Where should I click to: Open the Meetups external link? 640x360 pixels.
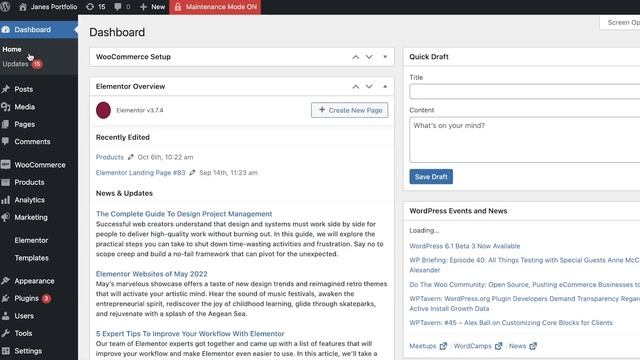point(428,346)
